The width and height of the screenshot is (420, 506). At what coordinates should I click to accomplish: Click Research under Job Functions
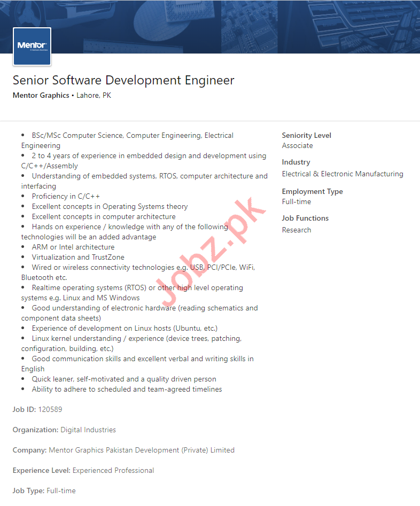pyautogui.click(x=296, y=230)
